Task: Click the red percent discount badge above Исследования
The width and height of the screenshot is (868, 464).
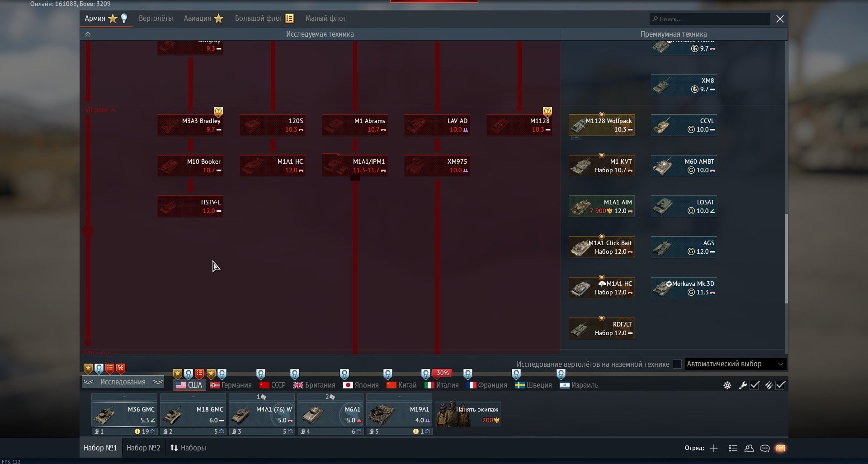Action: [121, 368]
